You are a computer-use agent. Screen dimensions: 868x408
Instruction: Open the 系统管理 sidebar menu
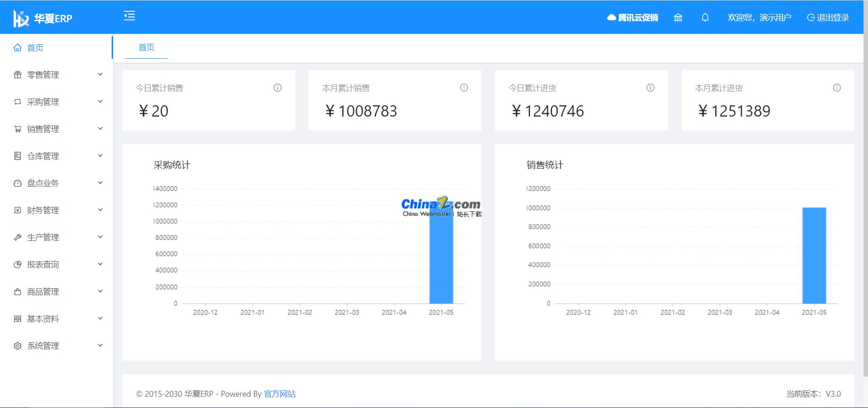[56, 346]
